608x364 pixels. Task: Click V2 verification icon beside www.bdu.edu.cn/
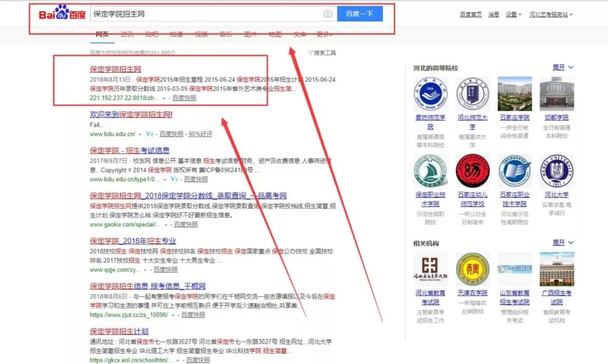[150, 134]
